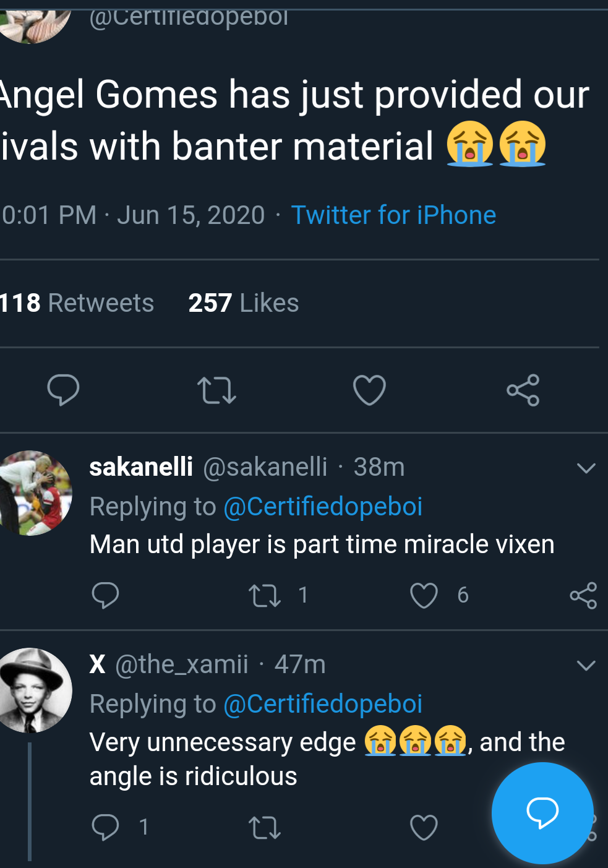Like the_xamii's unnecessary edge reply
This screenshot has width=608, height=868.
[x=424, y=828]
